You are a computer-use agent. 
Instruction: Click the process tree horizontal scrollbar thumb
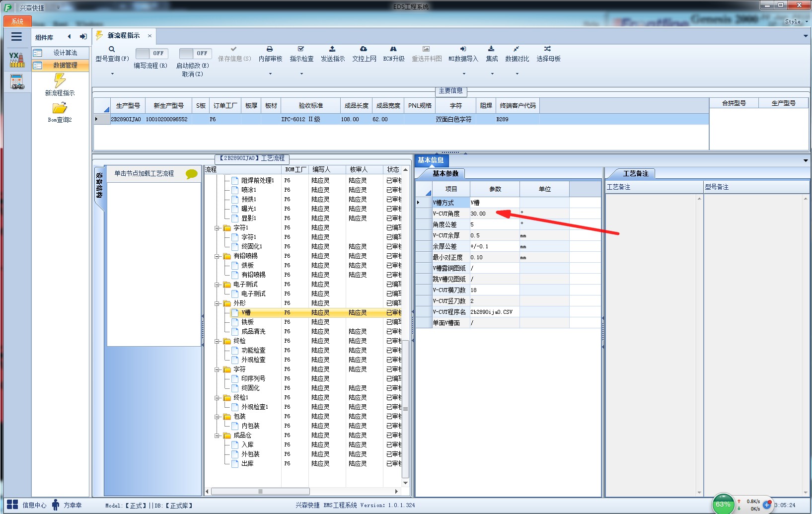tap(260, 491)
